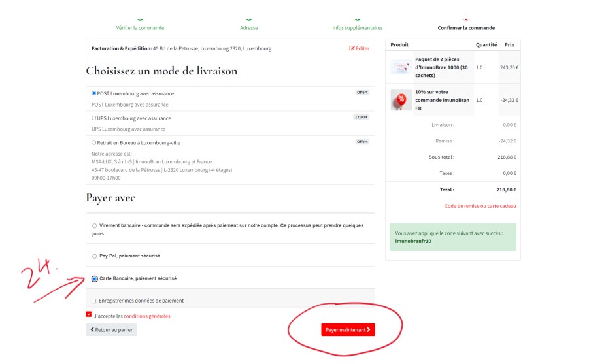Choose Carte Bancaire payment radio button
This screenshot has height=364, width=589.
coord(95,278)
